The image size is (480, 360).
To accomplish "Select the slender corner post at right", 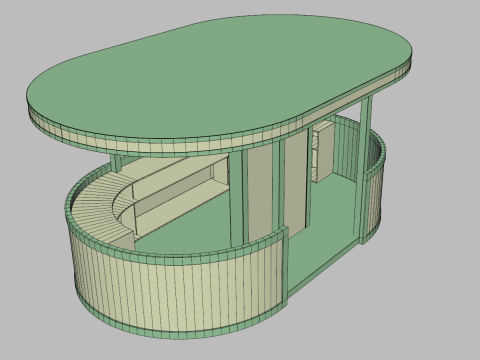I will click(363, 168).
